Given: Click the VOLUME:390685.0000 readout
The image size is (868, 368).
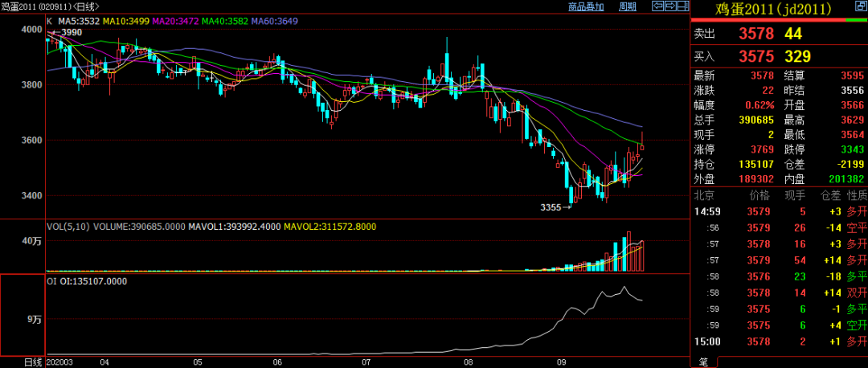Looking at the screenshot, I should (139, 227).
